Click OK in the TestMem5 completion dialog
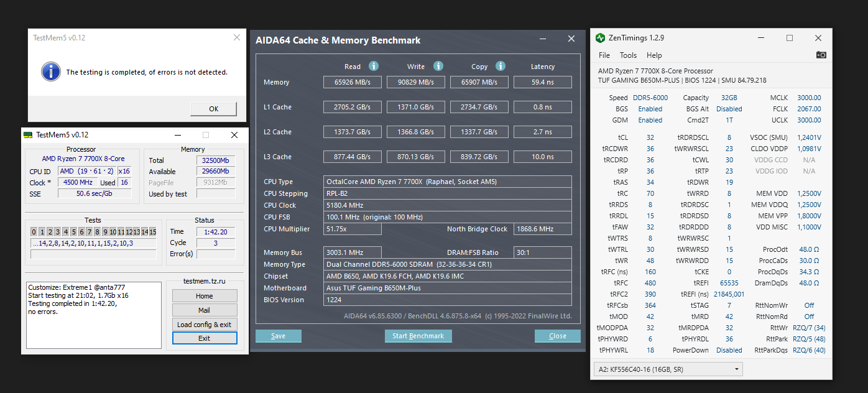The height and width of the screenshot is (393, 868). click(213, 109)
